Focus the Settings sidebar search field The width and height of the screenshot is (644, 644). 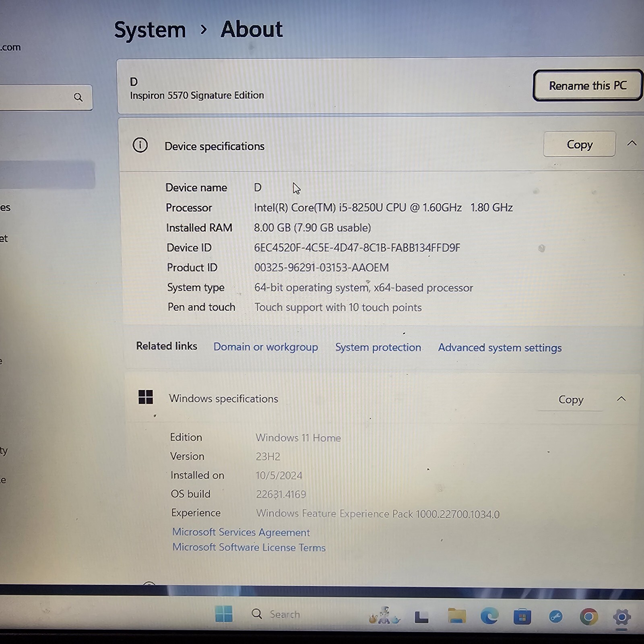(45, 97)
